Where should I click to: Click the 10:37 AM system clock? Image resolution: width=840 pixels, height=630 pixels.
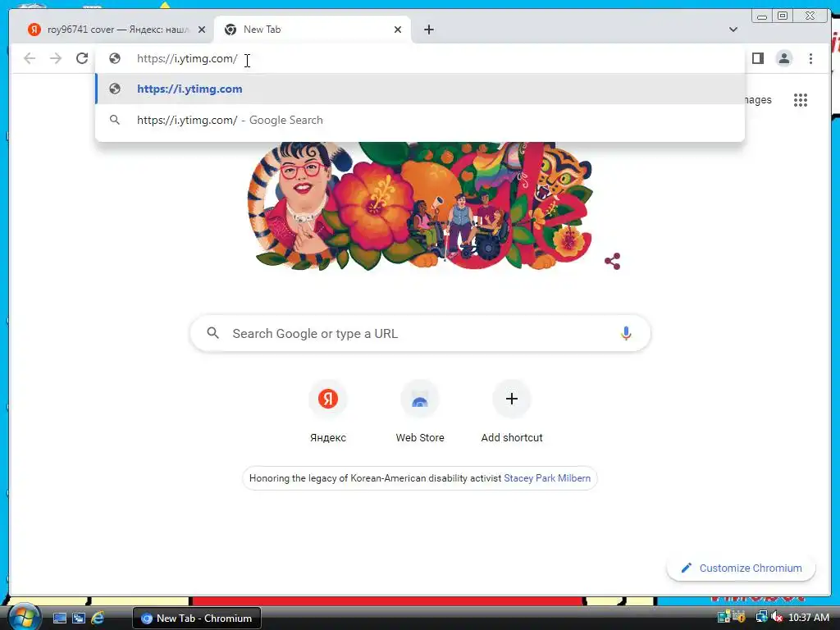808,617
